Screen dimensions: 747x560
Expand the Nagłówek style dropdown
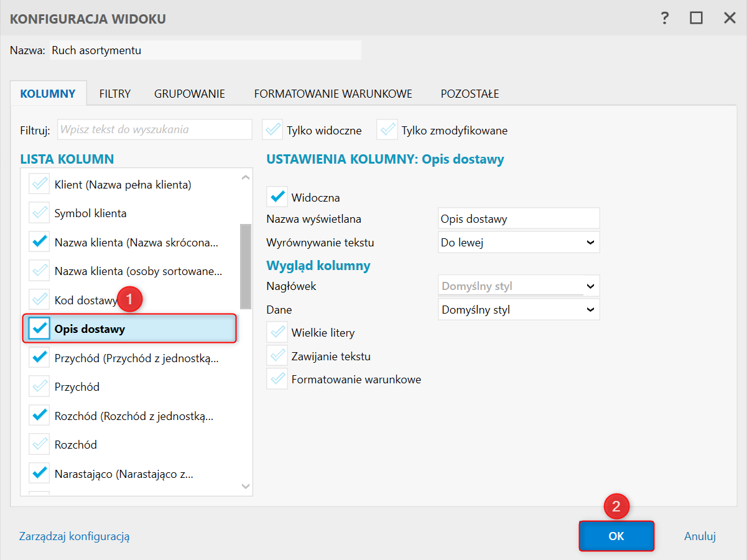click(519, 287)
